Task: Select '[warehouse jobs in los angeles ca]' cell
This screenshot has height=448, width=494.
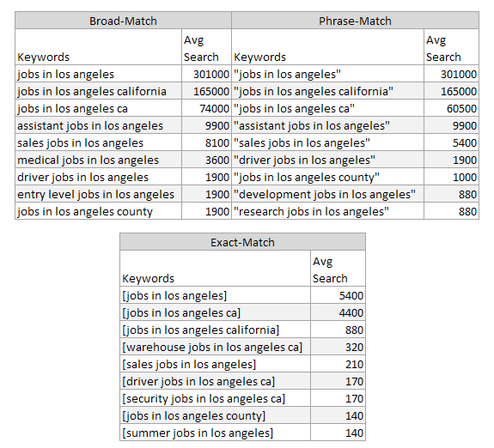Action: [215, 347]
